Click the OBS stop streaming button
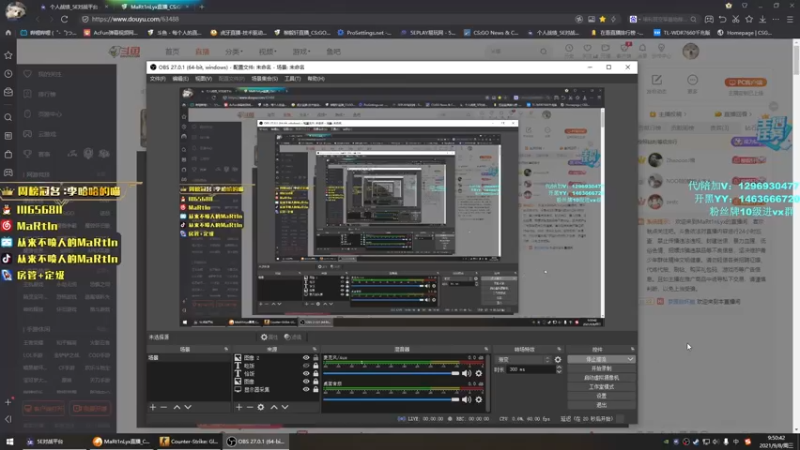Screen dimensions: 800x450 pos(596,359)
